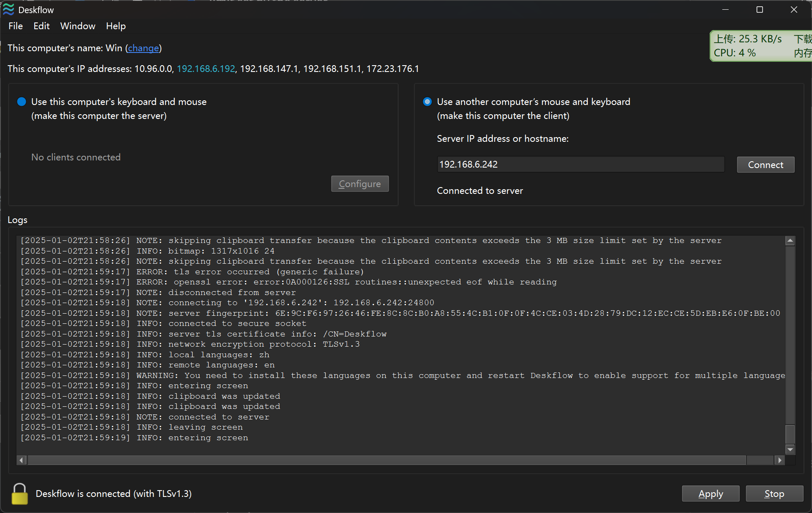This screenshot has width=812, height=513.
Task: Select server mode radio button
Action: (x=22, y=102)
